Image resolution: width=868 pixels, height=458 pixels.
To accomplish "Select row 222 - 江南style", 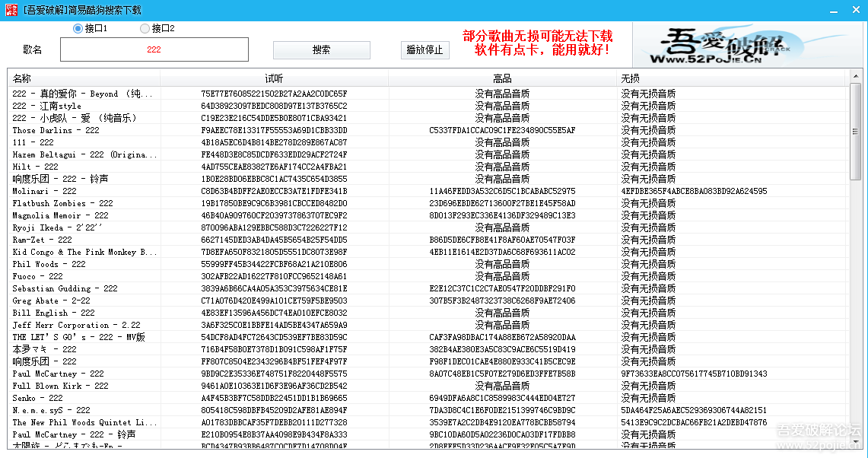I will (426, 106).
